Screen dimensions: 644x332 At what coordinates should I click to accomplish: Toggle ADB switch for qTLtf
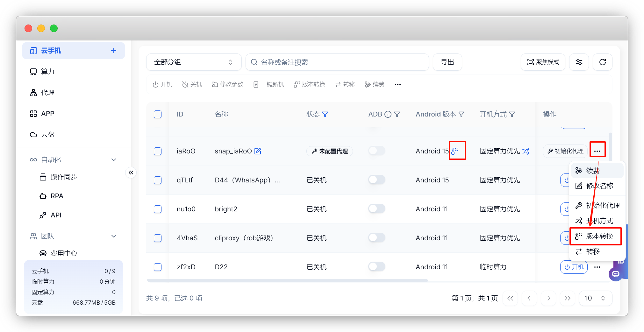(x=377, y=180)
